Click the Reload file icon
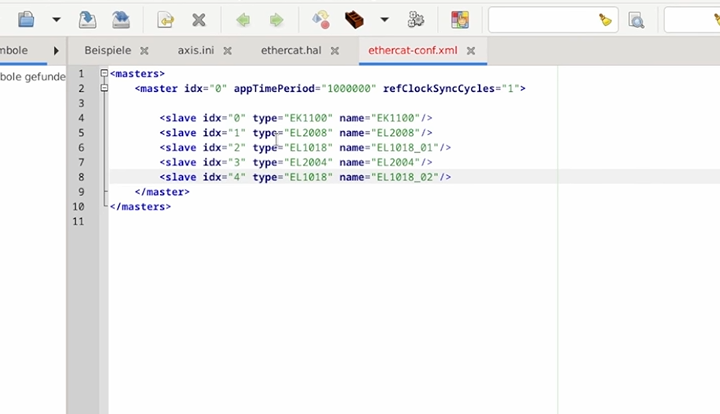This screenshot has width=720, height=414. (166, 19)
